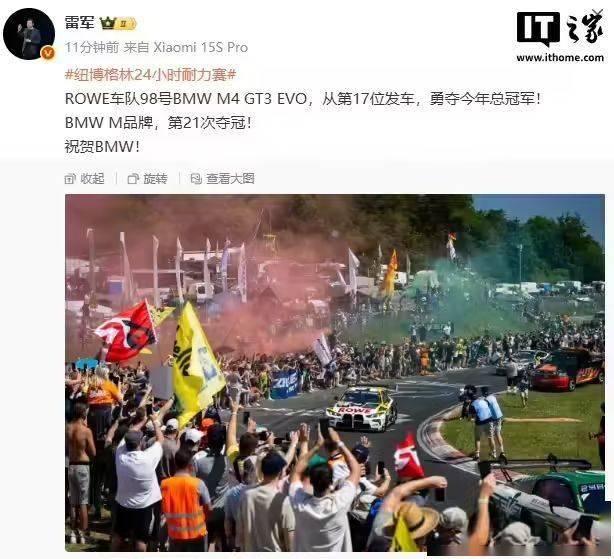
Task: Click the Xiaomi 15S Pro source link
Action: [x=200, y=47]
